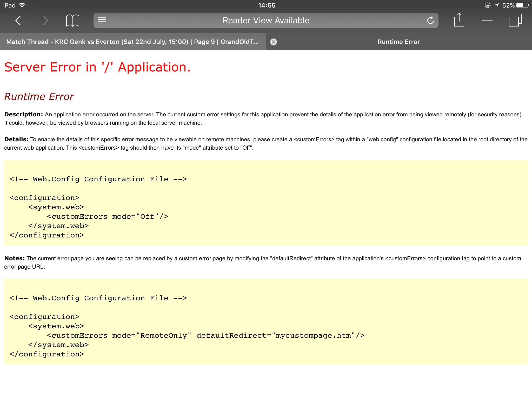Switch to the Match Thread KRC Genk tab

pyautogui.click(x=133, y=42)
